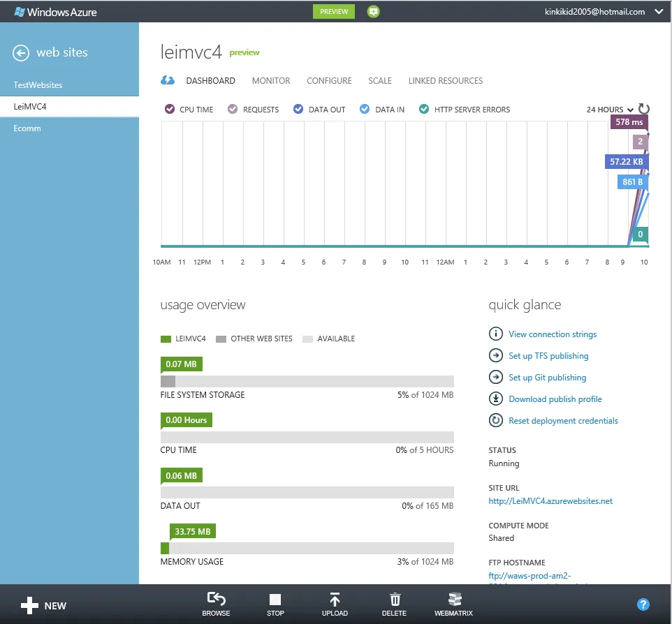Click Set up Git publishing link
Viewport: 672px width, 624px height.
(547, 378)
